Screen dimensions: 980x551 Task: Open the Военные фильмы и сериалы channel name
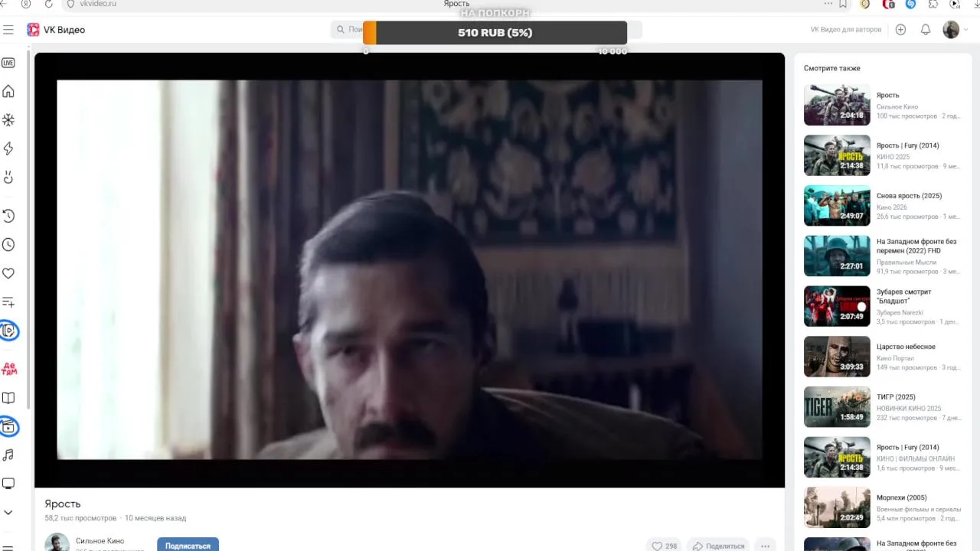coord(919,510)
